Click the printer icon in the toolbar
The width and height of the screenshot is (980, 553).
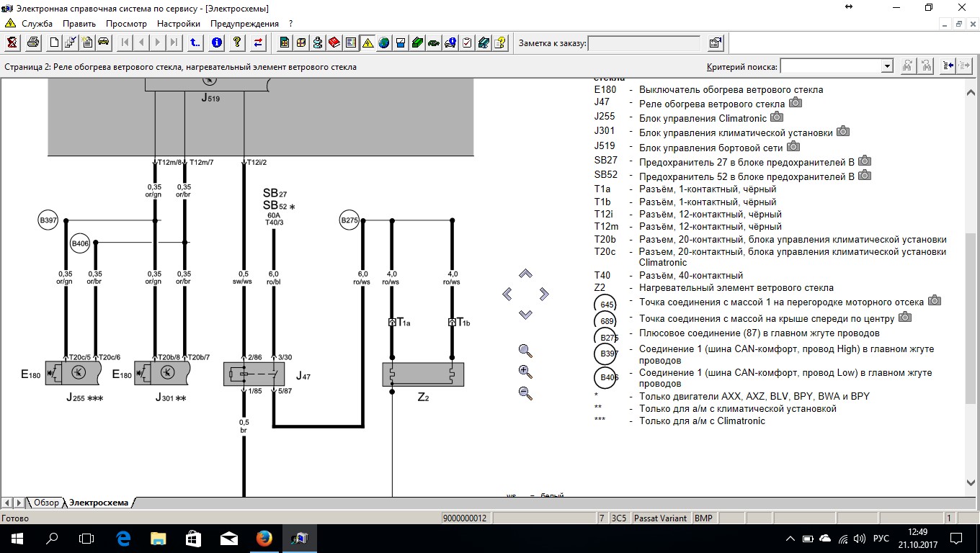tap(32, 43)
